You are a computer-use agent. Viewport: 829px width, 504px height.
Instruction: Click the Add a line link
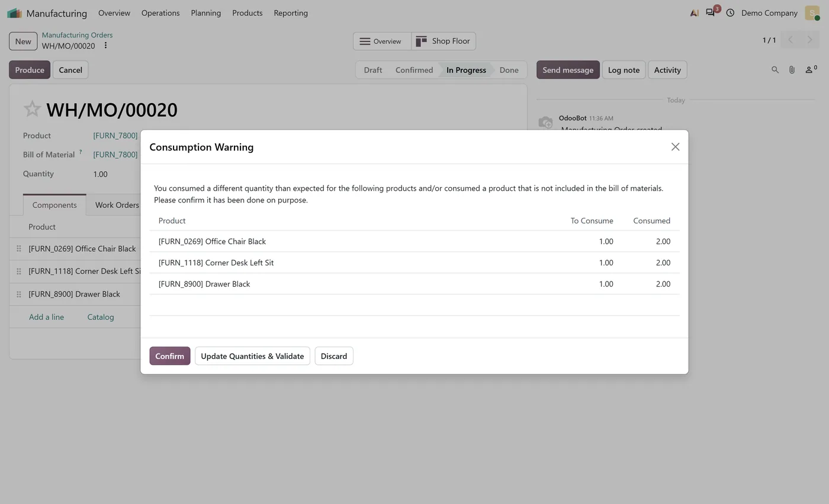coord(46,317)
